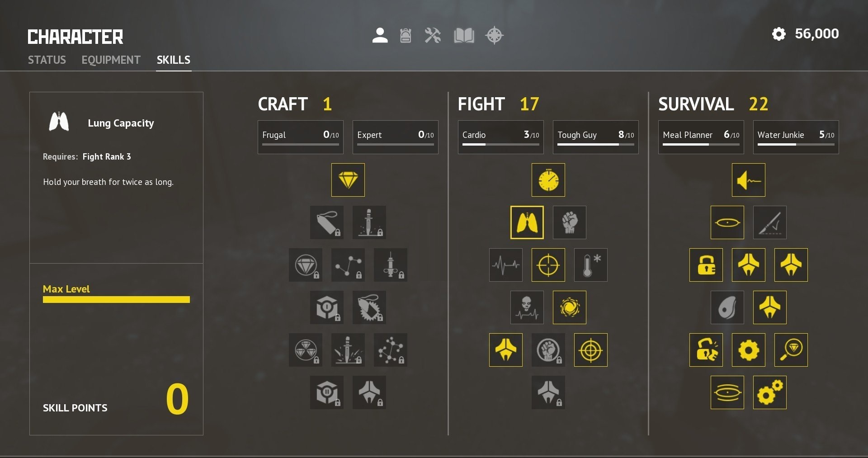The height and width of the screenshot is (458, 868).
Task: Select the yellow diamond skill under Craft
Action: tap(348, 180)
